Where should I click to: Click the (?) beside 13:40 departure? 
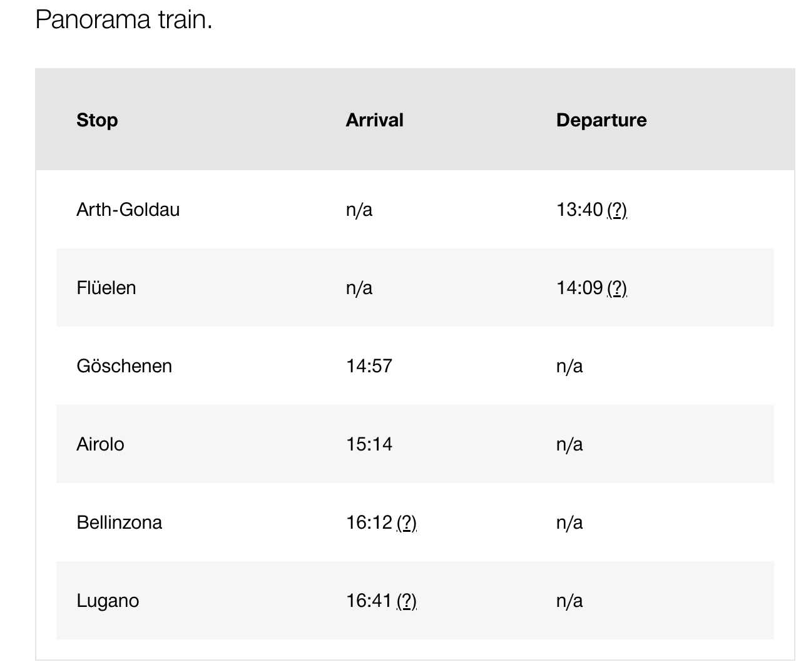click(617, 210)
